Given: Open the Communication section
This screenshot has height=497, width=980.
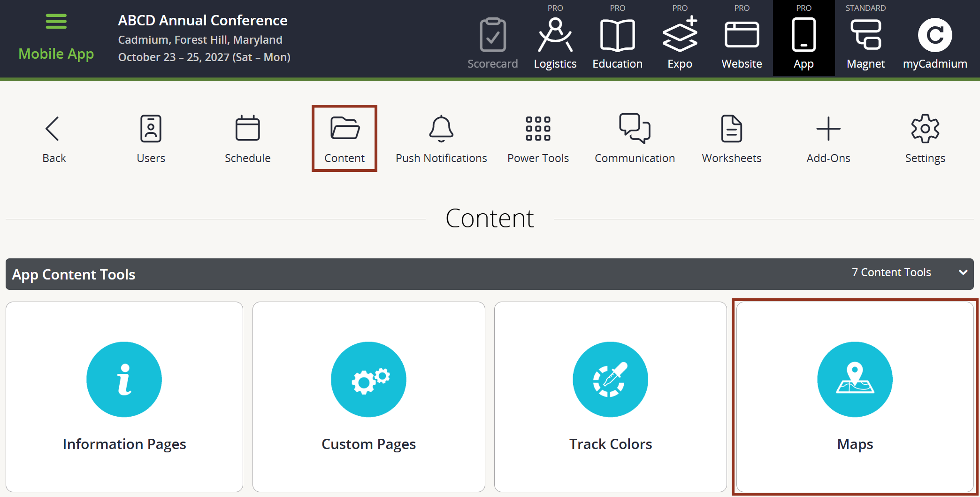Looking at the screenshot, I should coord(635,139).
